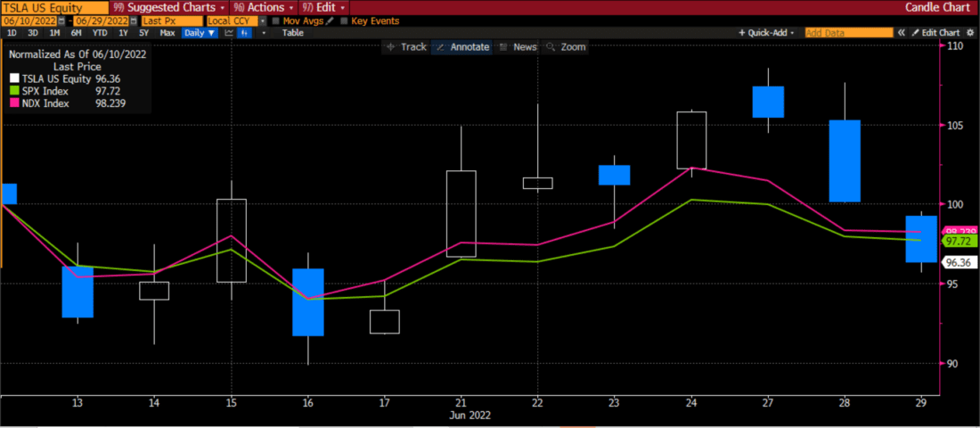Show the News overlay
Screen dimensions: 980x428
pyautogui.click(x=519, y=47)
